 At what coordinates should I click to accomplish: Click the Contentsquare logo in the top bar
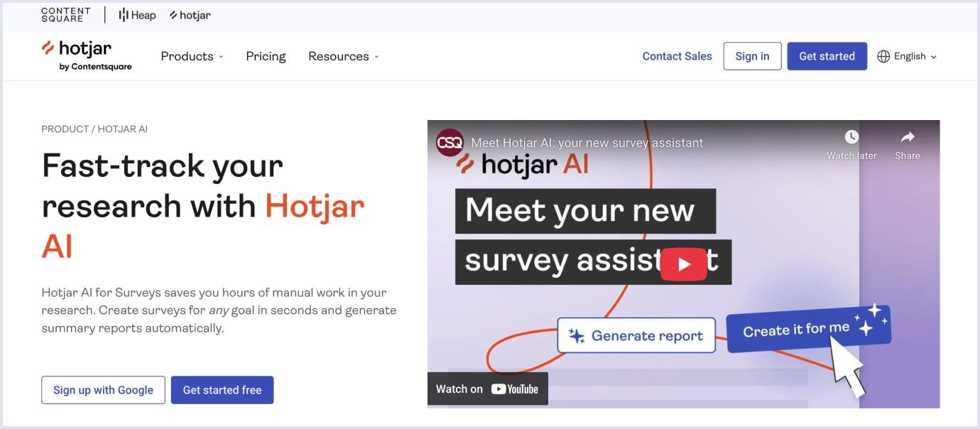pyautogui.click(x=65, y=13)
